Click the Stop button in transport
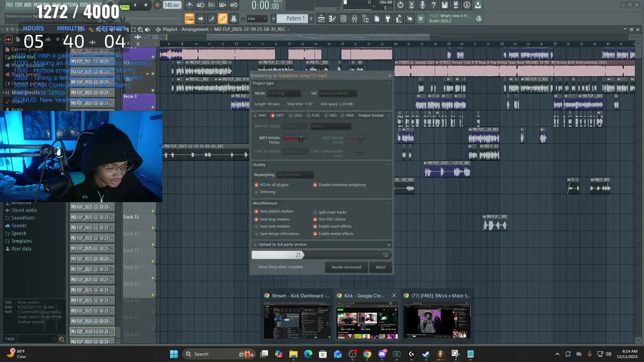644x362 pixels. [146, 5]
